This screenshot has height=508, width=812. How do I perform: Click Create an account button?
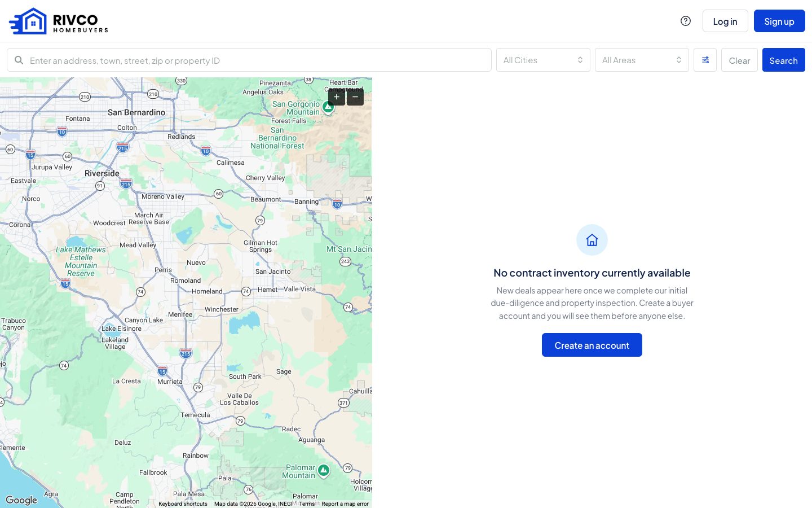coord(592,345)
